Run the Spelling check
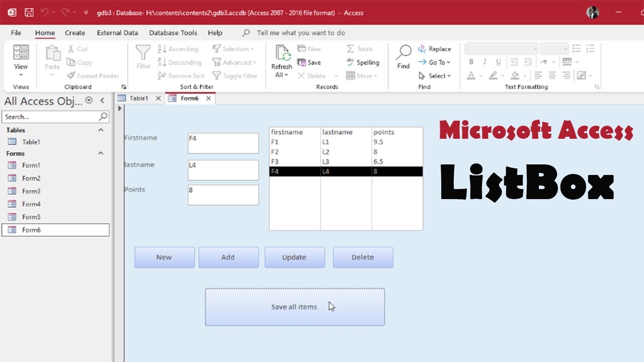This screenshot has width=644, height=362. tap(363, 62)
